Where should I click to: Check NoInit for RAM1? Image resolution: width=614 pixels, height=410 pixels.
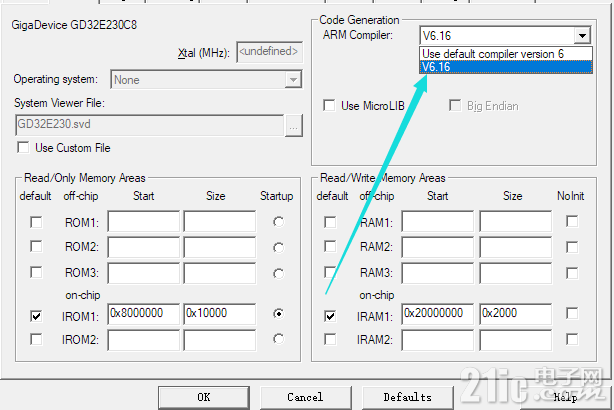point(572,221)
